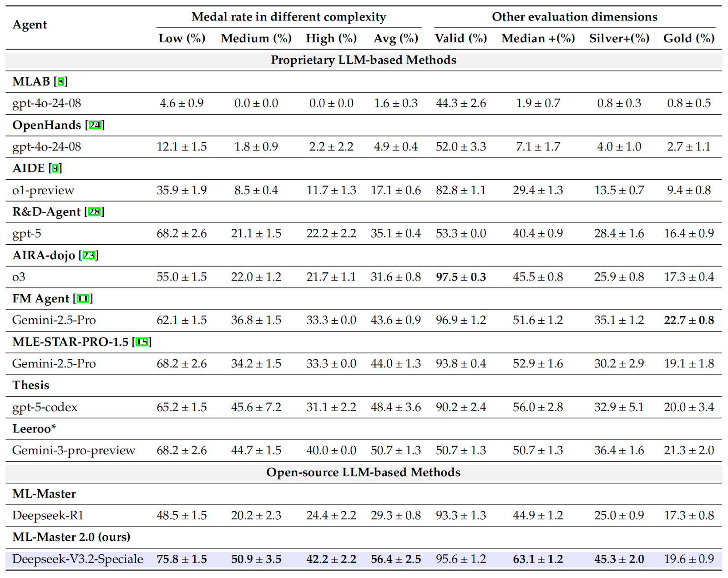Click the 'Proprietary LLM-based Methods' section heading

[x=363, y=60]
